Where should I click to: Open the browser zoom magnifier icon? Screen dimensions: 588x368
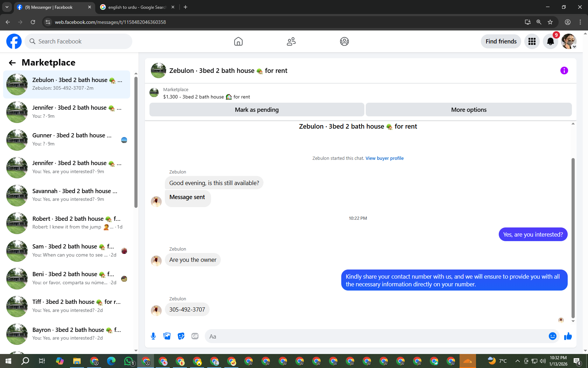539,22
